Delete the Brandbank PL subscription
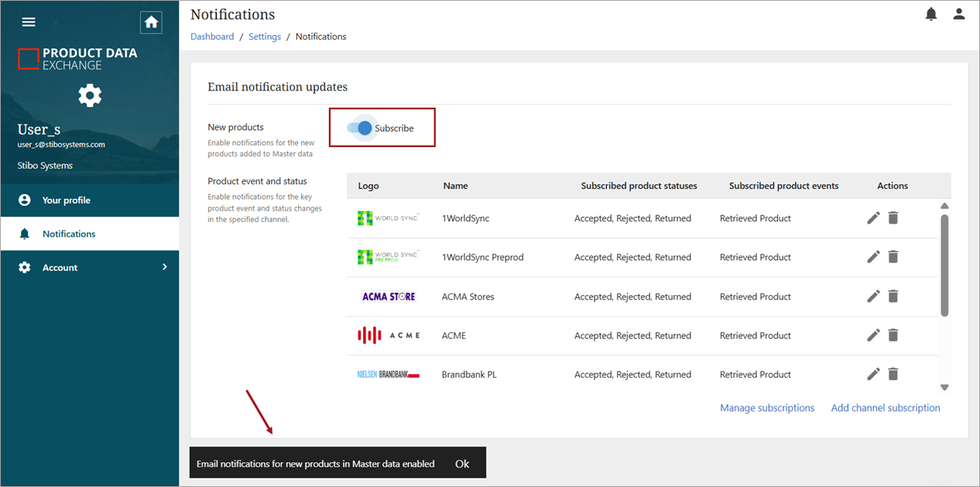Viewport: 980px width, 487px height. [893, 374]
